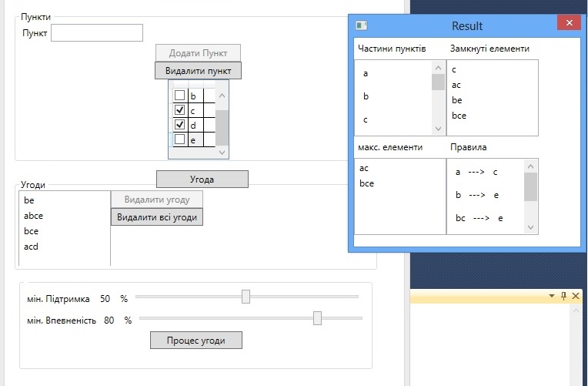Focus the Пункт text input field
Image resolution: width=588 pixels, height=386 pixels.
(x=97, y=32)
